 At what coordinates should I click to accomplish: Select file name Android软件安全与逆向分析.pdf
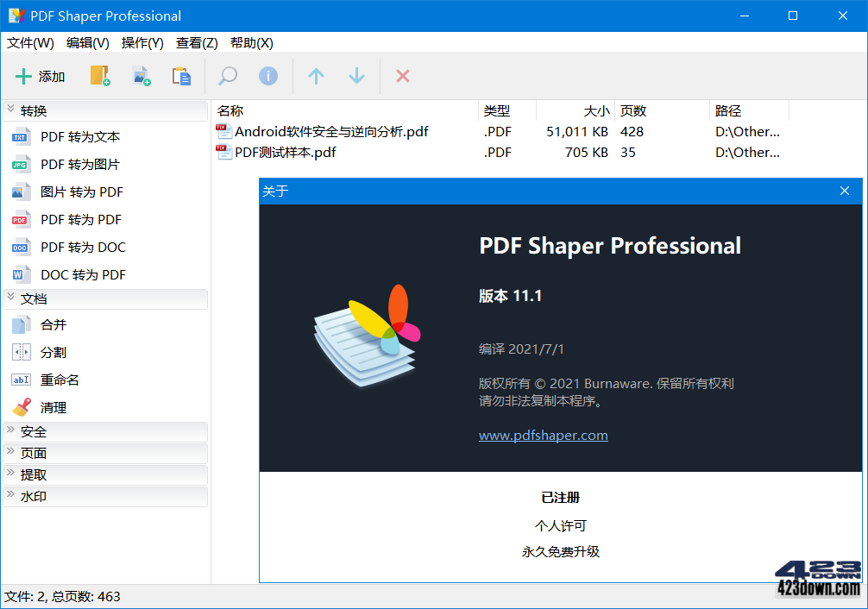[x=331, y=132]
